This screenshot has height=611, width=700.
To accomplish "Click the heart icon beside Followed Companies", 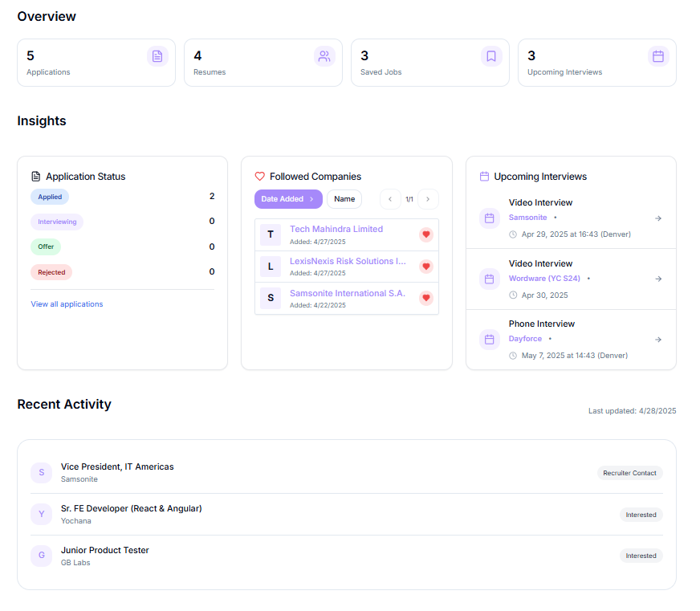I will [x=259, y=176].
